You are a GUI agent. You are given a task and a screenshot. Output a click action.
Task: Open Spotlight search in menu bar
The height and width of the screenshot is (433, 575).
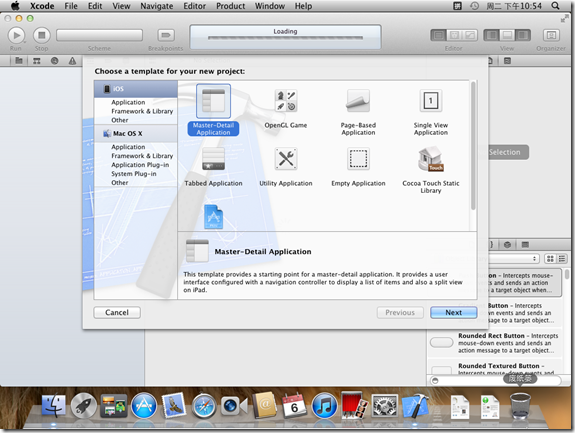tap(556, 6)
